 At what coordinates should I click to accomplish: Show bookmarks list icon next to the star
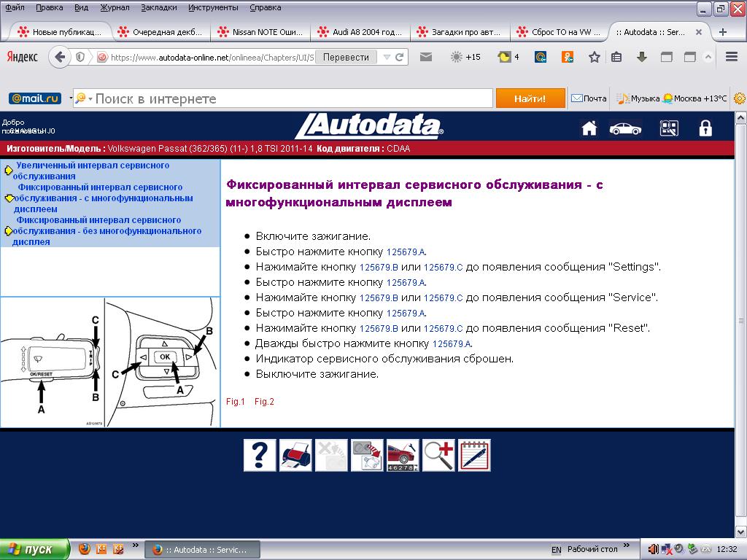click(616, 58)
